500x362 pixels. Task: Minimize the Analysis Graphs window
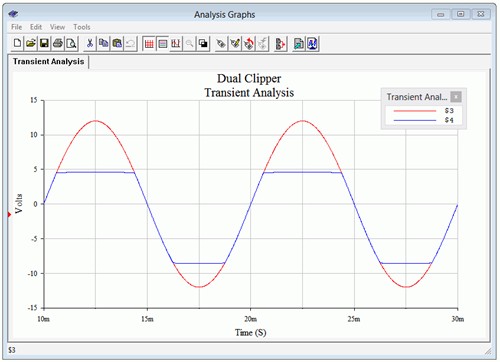[441, 14]
